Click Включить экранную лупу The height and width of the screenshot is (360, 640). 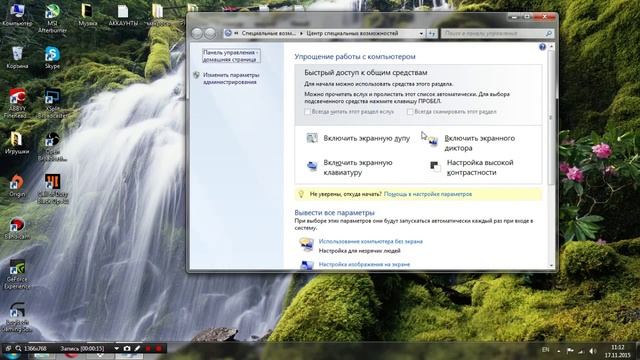[367, 138]
